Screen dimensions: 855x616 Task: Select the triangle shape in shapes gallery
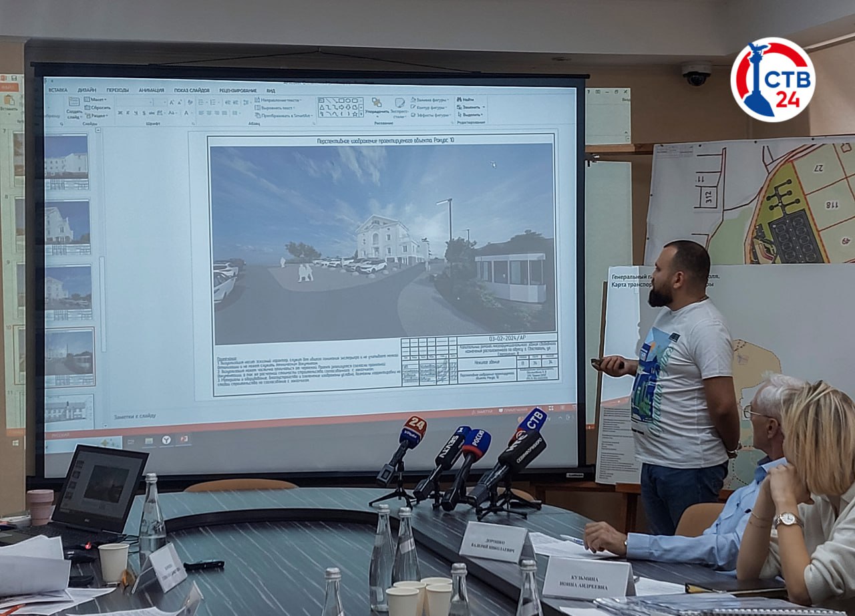321,108
